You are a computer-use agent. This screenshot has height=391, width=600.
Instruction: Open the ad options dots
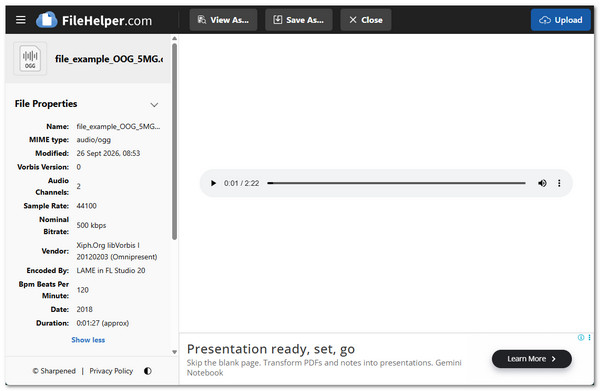point(589,337)
